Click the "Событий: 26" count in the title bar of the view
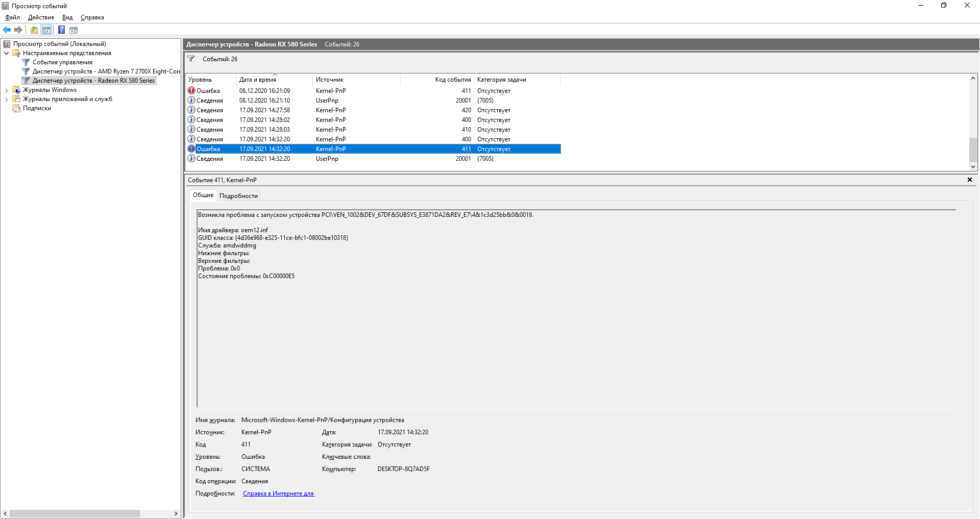Screen dimensions: 980x519 point(342,44)
